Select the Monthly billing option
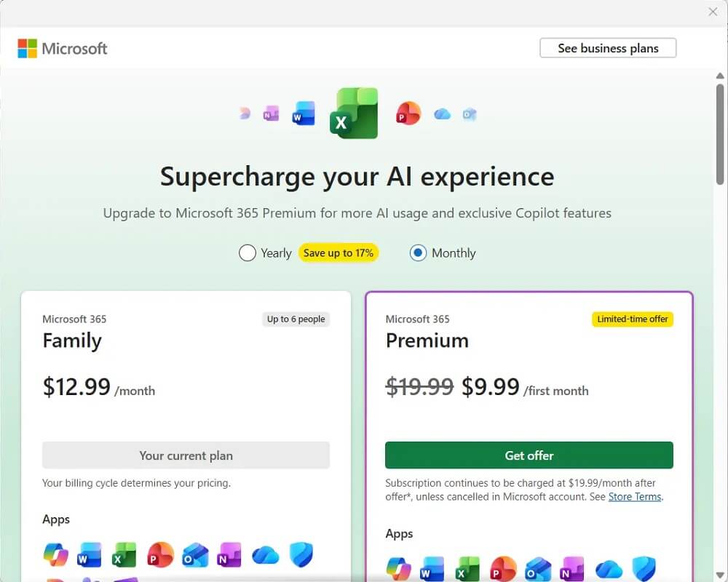 point(418,253)
